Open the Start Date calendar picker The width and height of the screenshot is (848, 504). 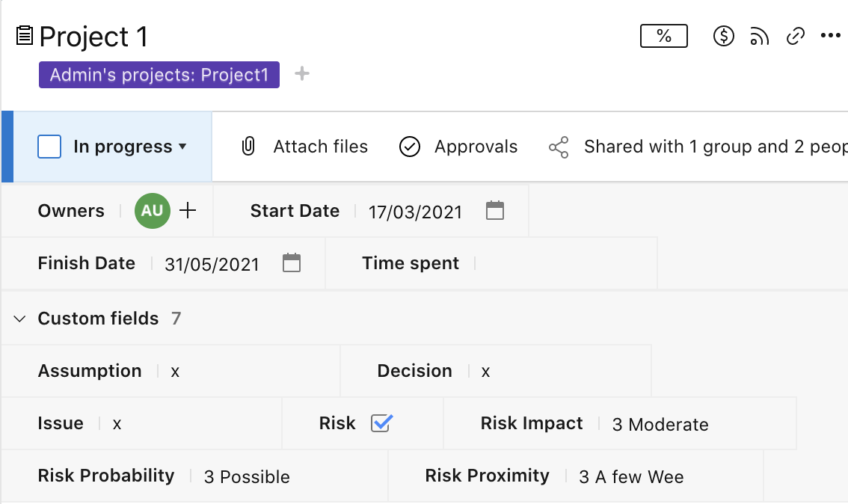point(495,211)
